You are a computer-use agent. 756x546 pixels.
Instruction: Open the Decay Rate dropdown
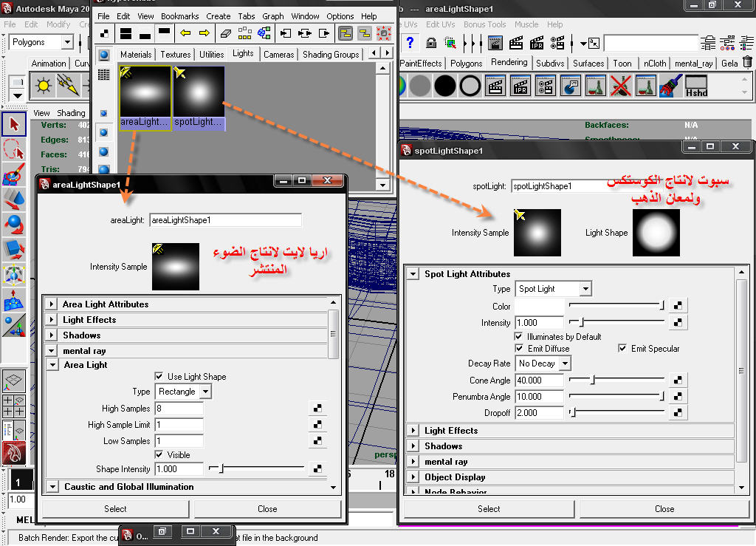click(543, 364)
